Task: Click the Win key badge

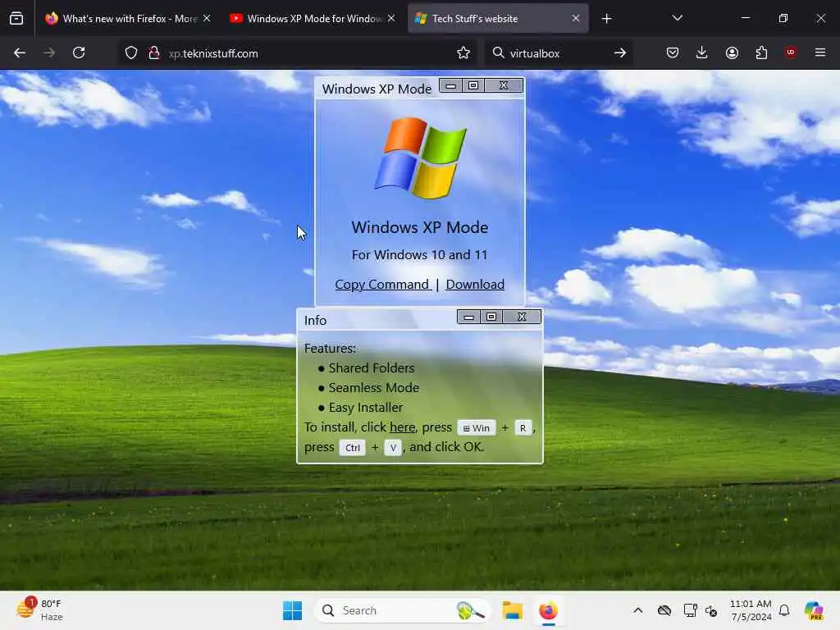Action: pos(477,428)
